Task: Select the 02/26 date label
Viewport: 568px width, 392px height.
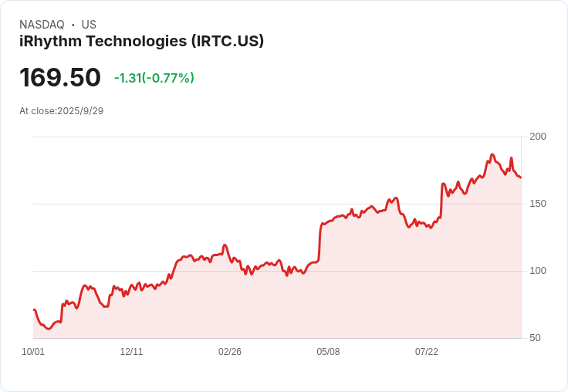Action: click(x=230, y=352)
